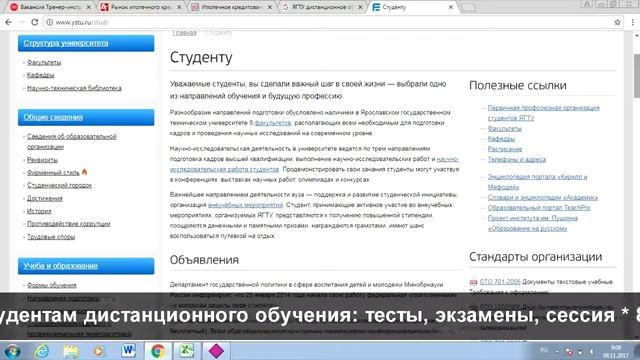Open the media player taskbar icon

tap(99, 351)
